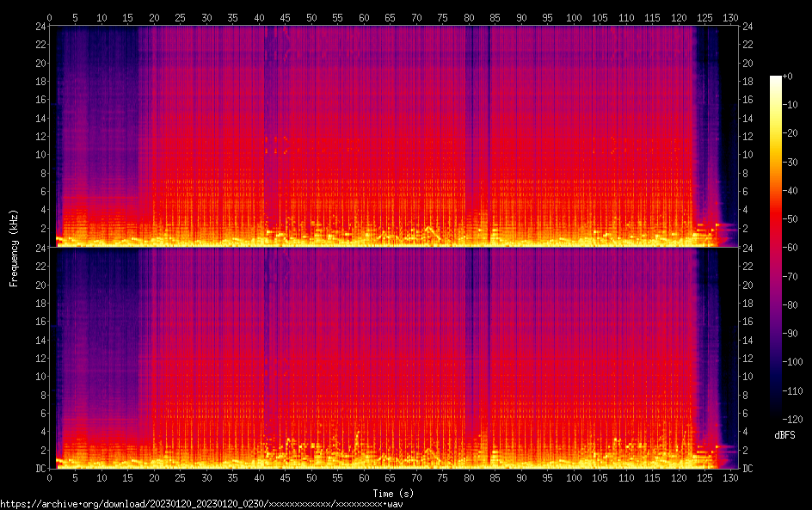Click the "+0" label on the color scale
The image size is (812, 510).
tap(788, 77)
